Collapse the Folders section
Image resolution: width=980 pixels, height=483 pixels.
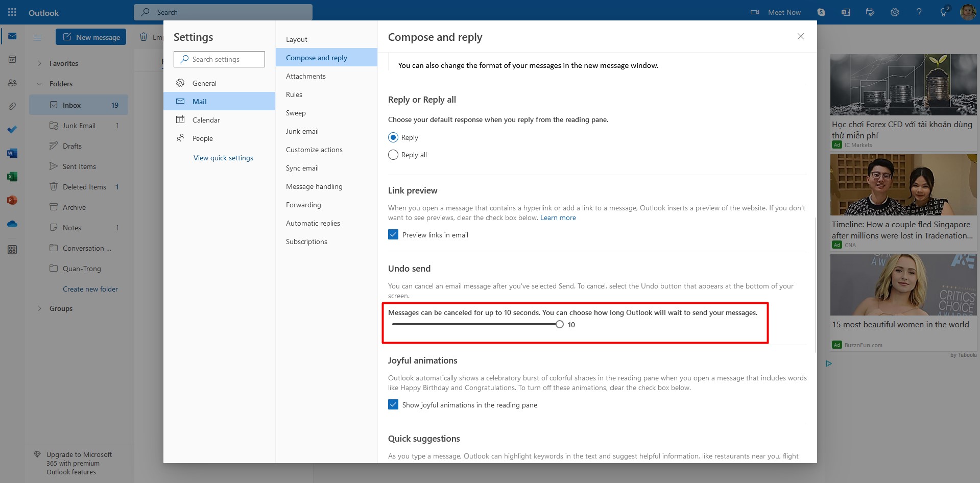[x=40, y=84]
